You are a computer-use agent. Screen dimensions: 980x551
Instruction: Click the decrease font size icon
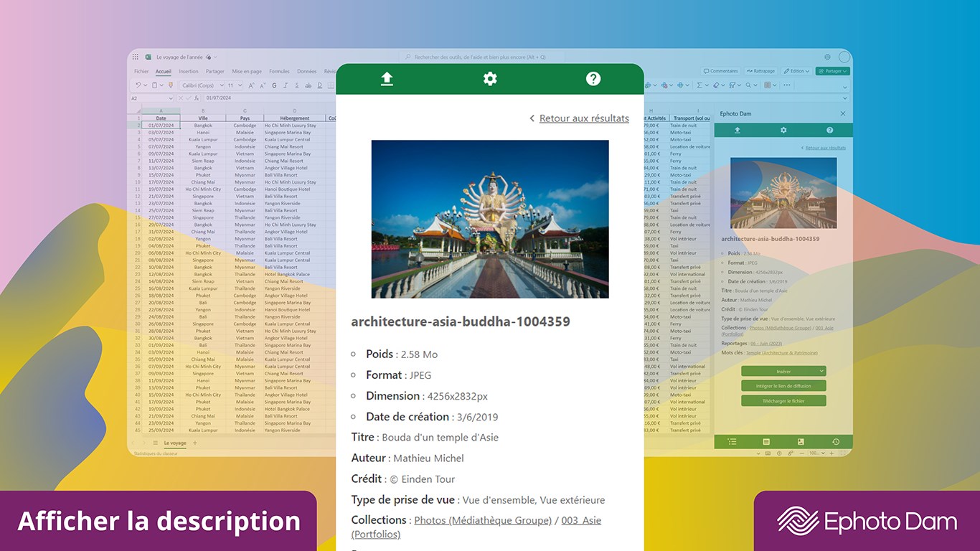click(x=263, y=85)
